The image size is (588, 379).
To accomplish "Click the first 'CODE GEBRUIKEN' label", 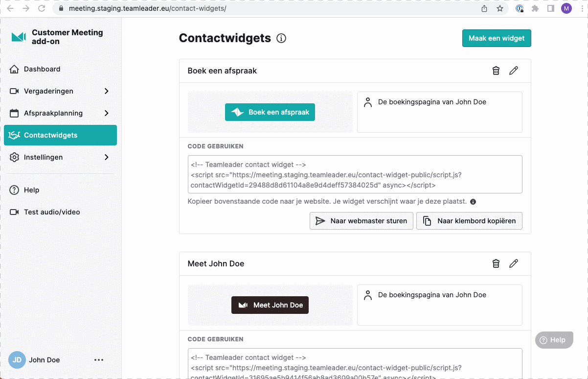I will 215,146.
